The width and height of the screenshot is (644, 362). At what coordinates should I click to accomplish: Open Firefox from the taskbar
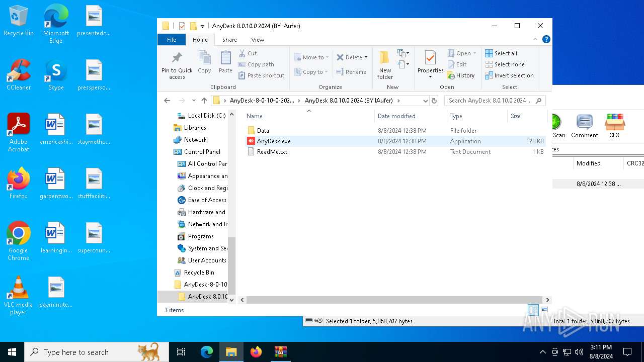point(256,352)
